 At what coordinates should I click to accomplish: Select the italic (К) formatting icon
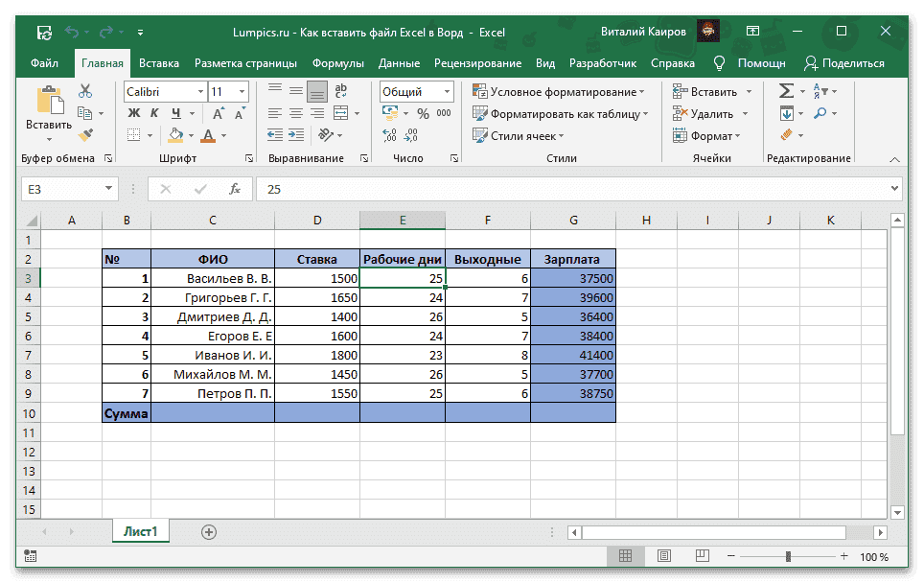pyautogui.click(x=152, y=113)
